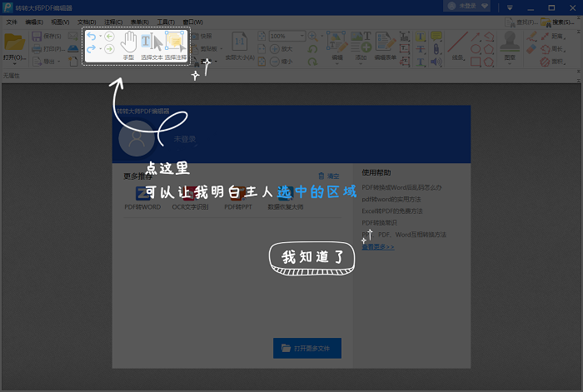Viewport: 583px width, 392px height.
Task: Expand the 剪贴板 dropdown arrow
Action: pyautogui.click(x=222, y=48)
